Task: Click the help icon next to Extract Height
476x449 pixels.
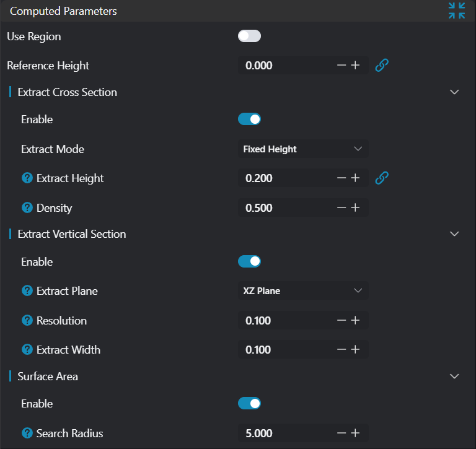Action: coord(27,178)
